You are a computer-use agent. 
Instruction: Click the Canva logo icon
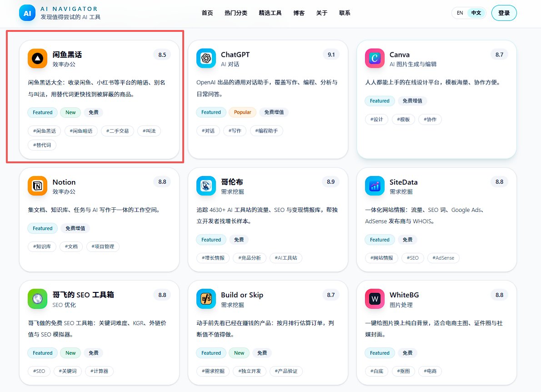pos(375,58)
